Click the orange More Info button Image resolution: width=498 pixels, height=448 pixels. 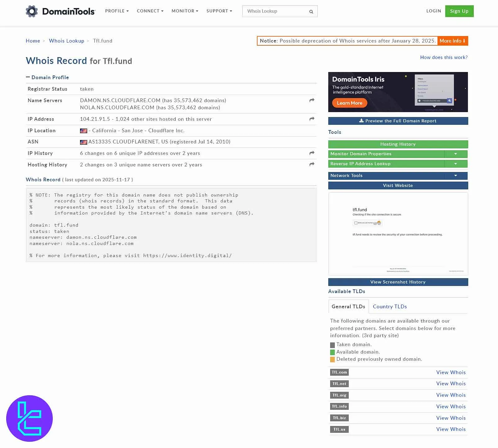pos(452,41)
